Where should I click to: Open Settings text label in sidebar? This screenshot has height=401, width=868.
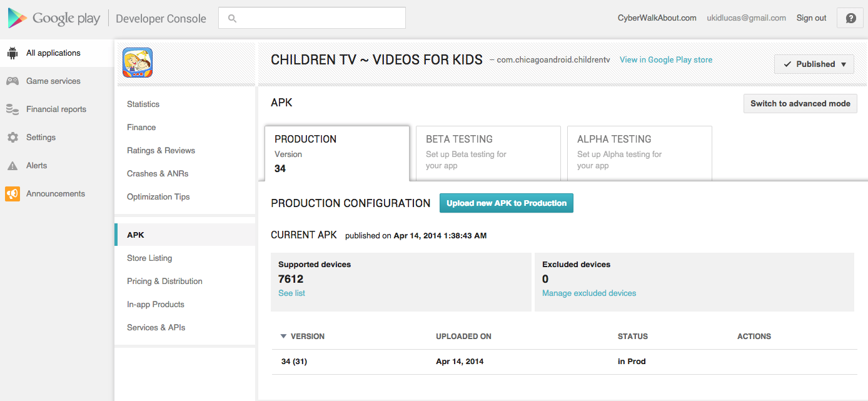click(41, 138)
